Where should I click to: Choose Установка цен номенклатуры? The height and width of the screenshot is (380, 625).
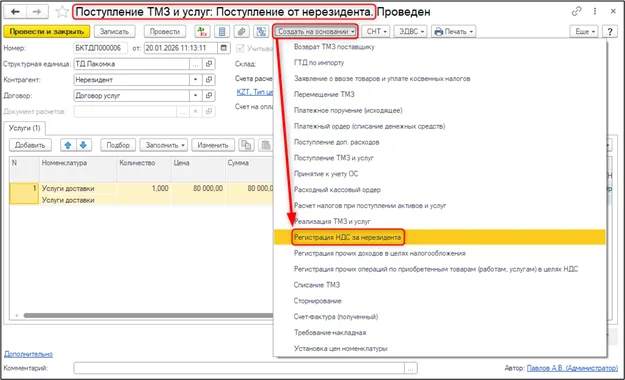(440, 348)
